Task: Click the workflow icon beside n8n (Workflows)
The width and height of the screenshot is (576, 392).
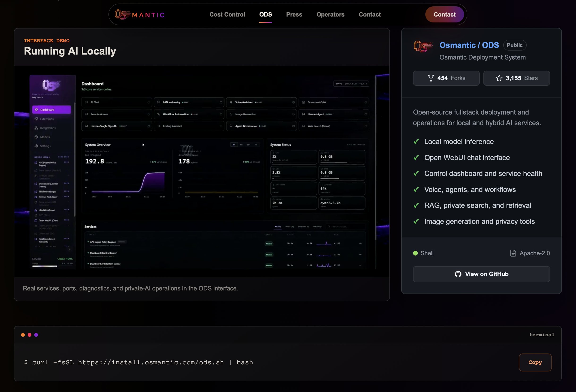Action: coord(36,210)
